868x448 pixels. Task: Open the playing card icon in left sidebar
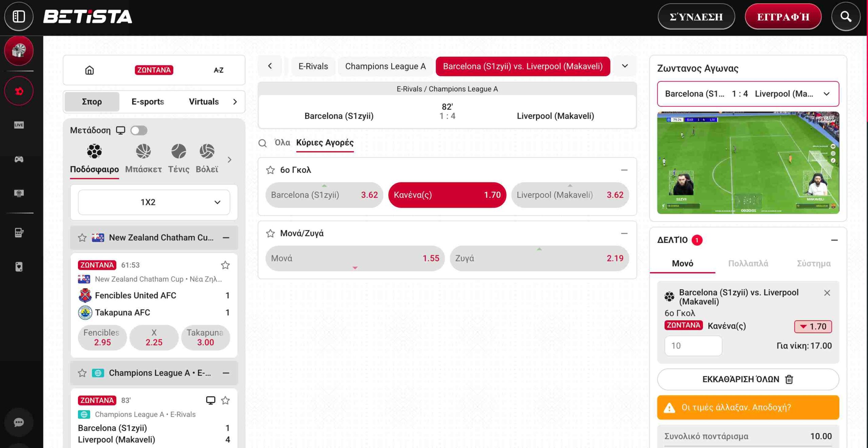19,266
